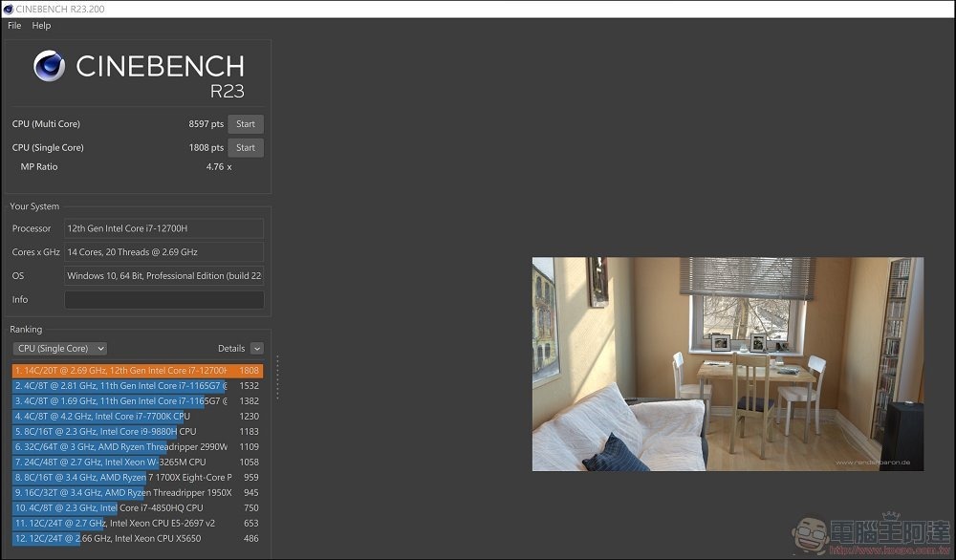Screen dimensions: 956x560
Task: Click the Info input field
Action: (164, 300)
